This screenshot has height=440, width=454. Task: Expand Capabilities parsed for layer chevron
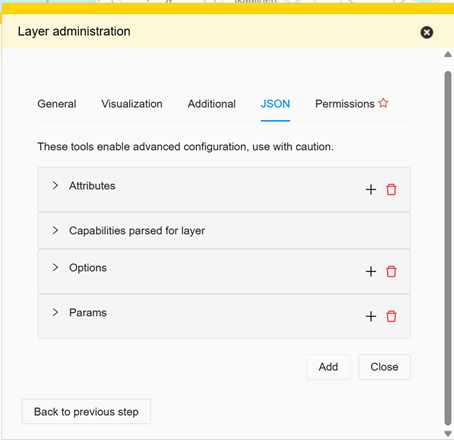click(x=55, y=230)
